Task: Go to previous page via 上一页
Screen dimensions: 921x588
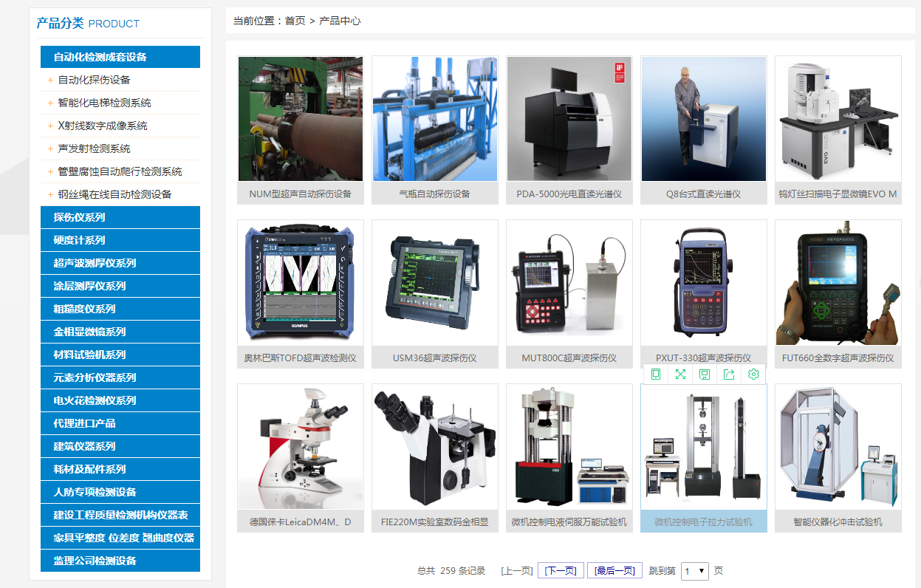Action: click(516, 571)
